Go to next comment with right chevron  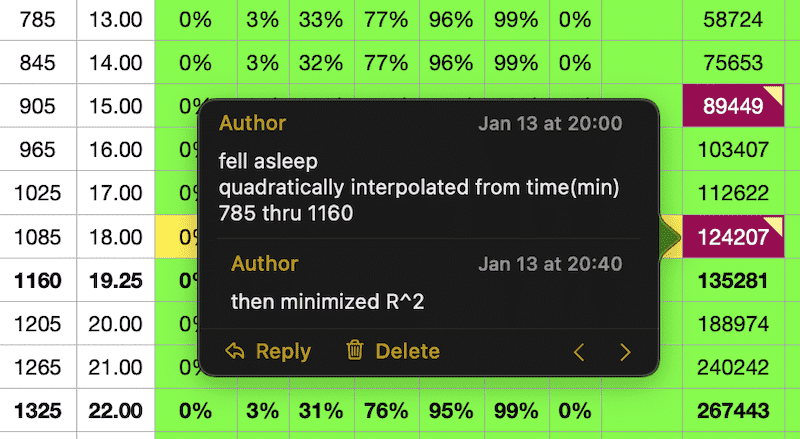626,351
